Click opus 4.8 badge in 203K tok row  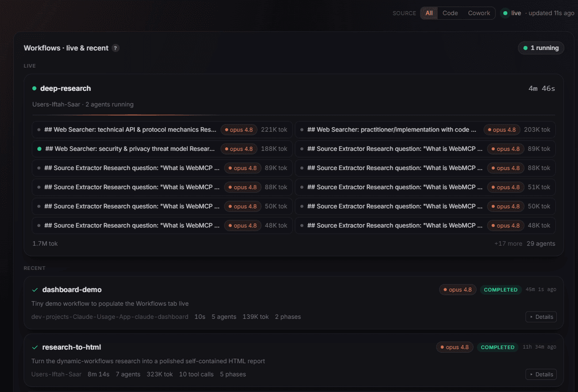[501, 129]
